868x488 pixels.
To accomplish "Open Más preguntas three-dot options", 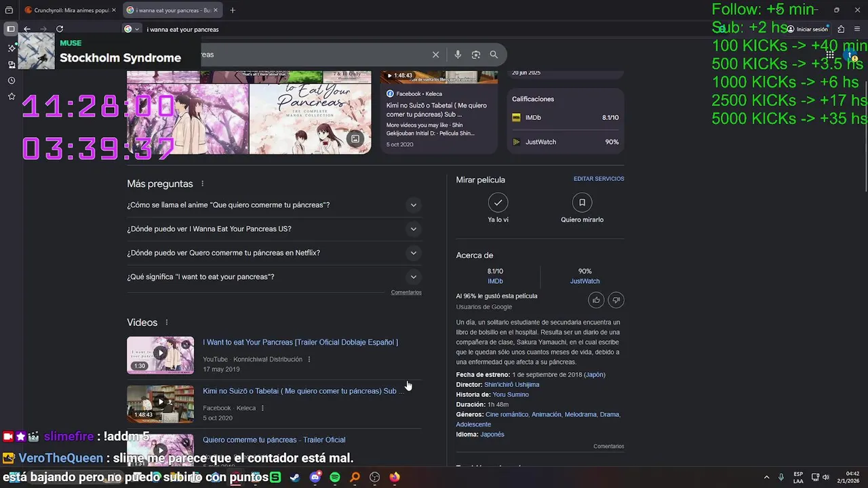I will [202, 184].
